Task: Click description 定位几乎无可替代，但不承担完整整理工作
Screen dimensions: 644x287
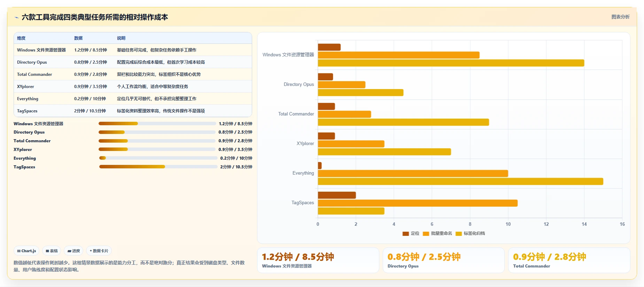Action: 157,99
